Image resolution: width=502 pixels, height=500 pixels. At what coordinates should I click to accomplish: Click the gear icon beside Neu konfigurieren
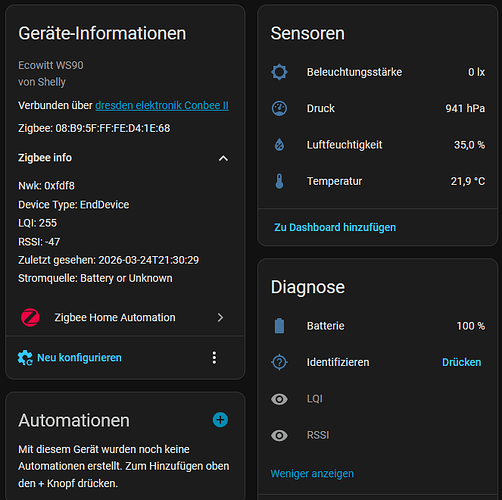pos(25,358)
